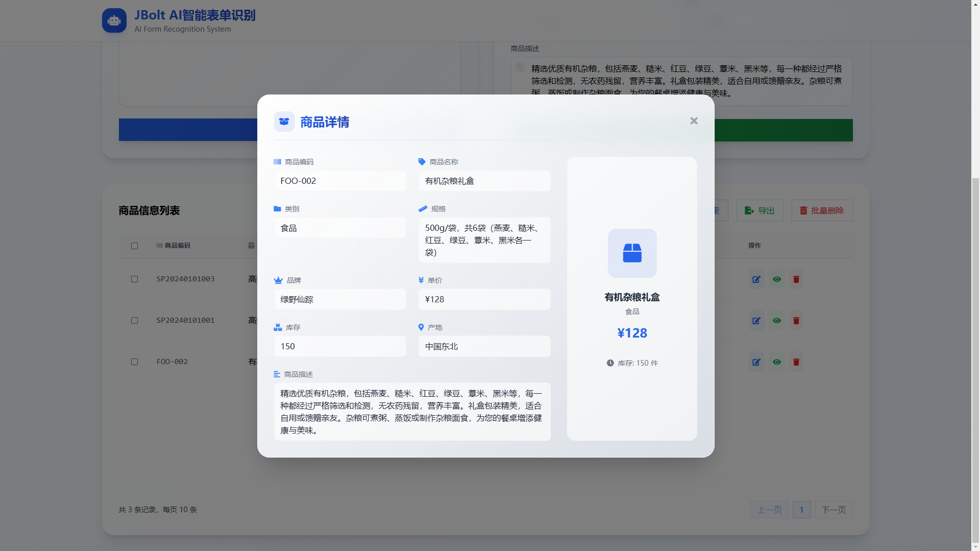Click the 库存 field showing 150
This screenshot has height=551, width=980.
click(x=340, y=346)
